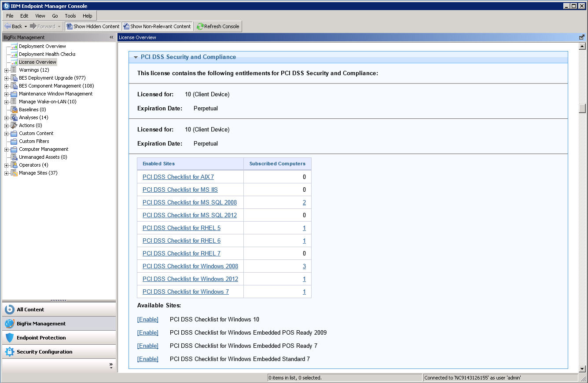Open the View menu
The height and width of the screenshot is (383, 588).
pyautogui.click(x=40, y=15)
